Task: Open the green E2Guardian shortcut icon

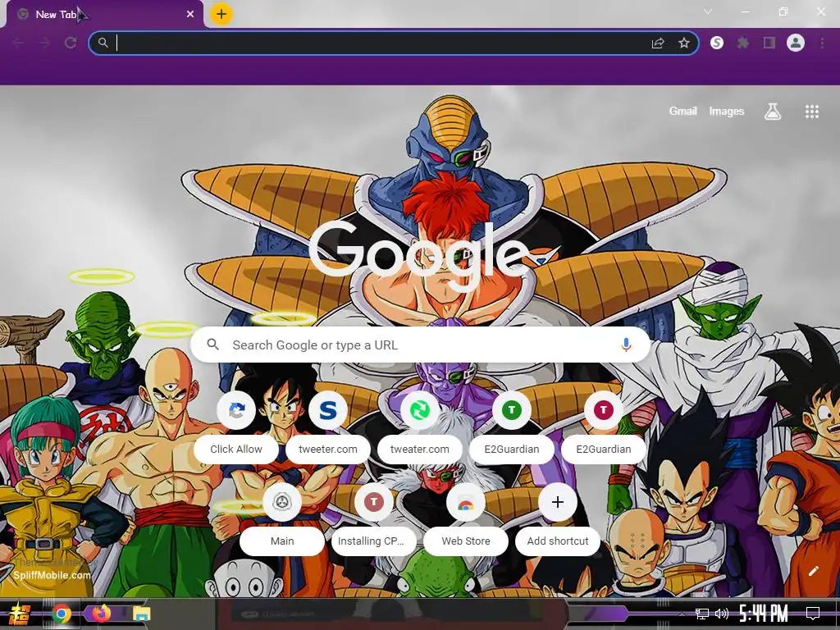Action: pos(512,410)
